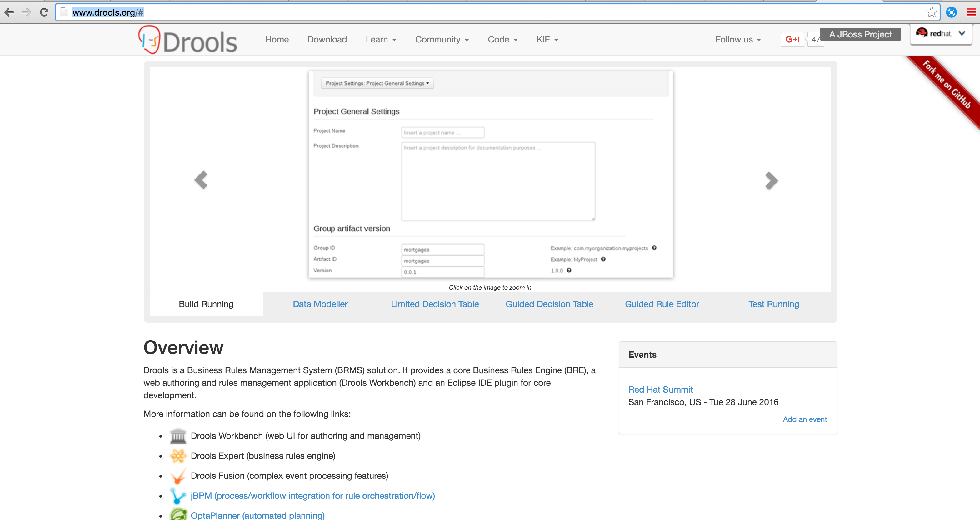Image resolution: width=980 pixels, height=520 pixels.
Task: Select Home in the navigation bar
Action: 277,39
